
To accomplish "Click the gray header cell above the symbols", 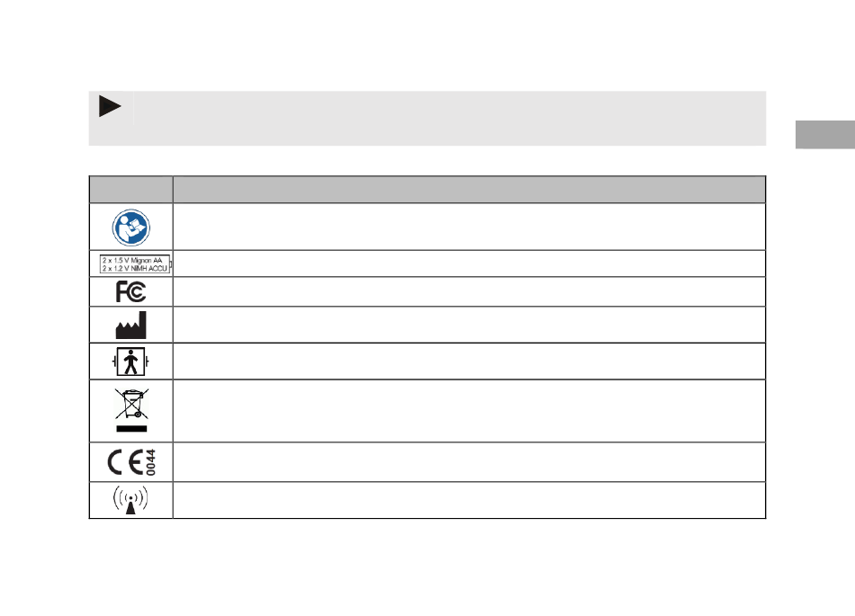I will coord(130,190).
